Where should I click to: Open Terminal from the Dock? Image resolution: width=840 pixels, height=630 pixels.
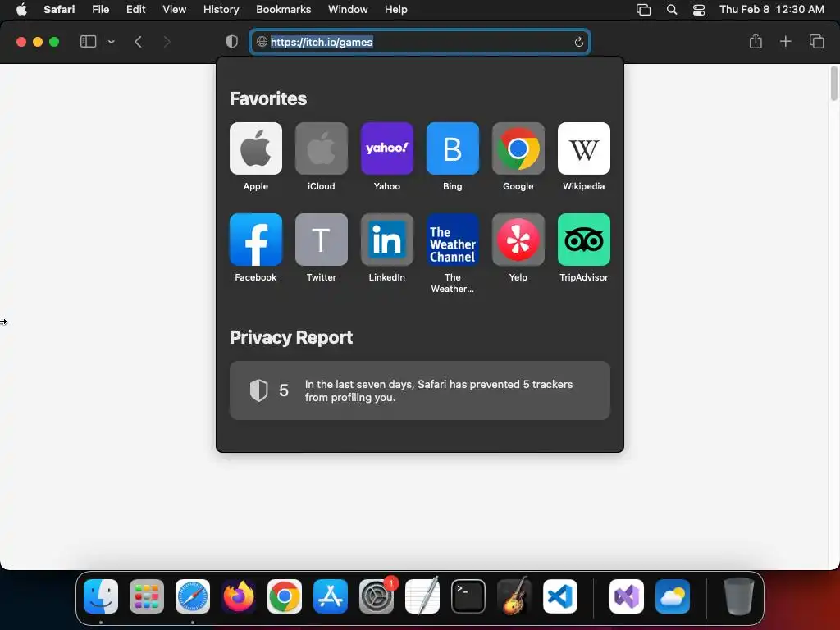(468, 596)
